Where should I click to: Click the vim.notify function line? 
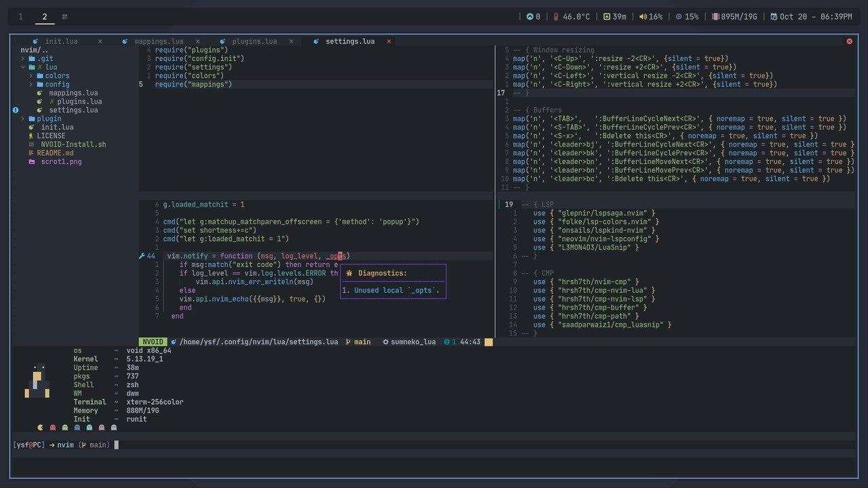tap(258, 256)
